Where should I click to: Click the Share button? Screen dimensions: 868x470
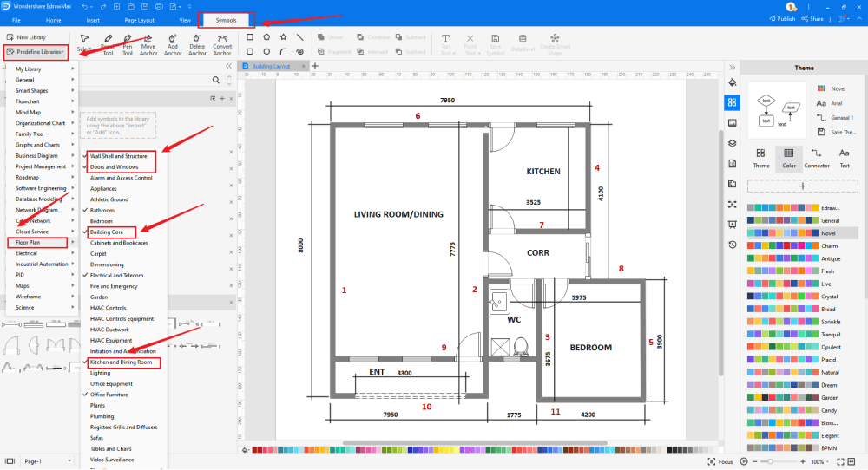812,19
